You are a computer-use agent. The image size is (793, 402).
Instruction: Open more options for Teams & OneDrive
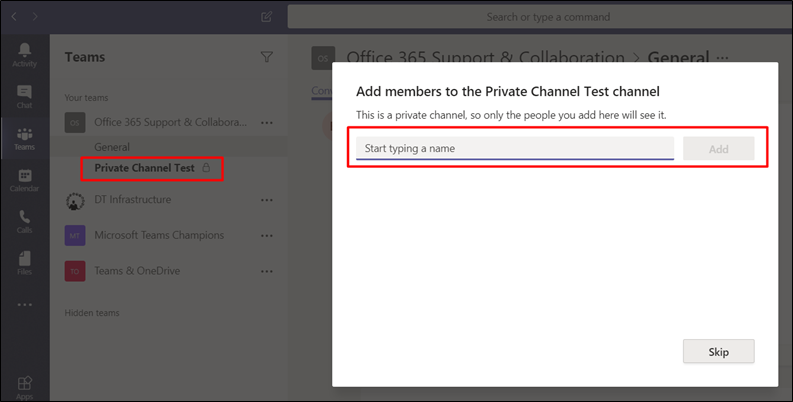pos(267,271)
